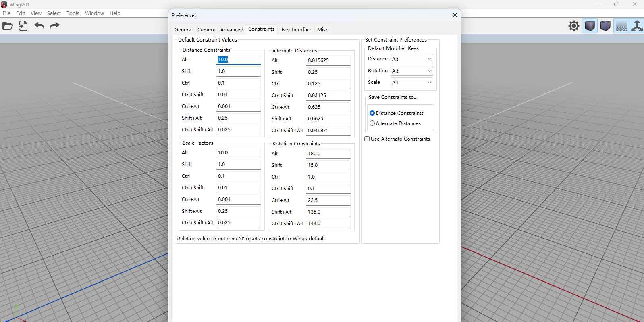The image size is (644, 322).
Task: Close the Preferences dialog
Action: [x=455, y=15]
